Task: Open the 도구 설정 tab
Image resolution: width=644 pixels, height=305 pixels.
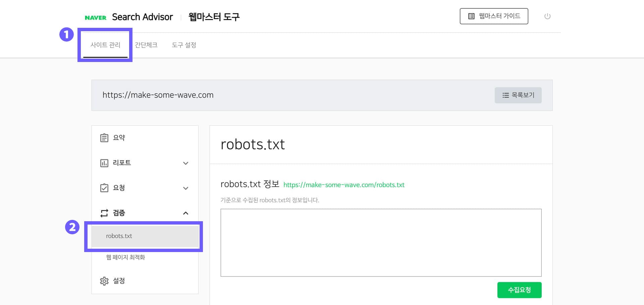Action: click(x=184, y=45)
